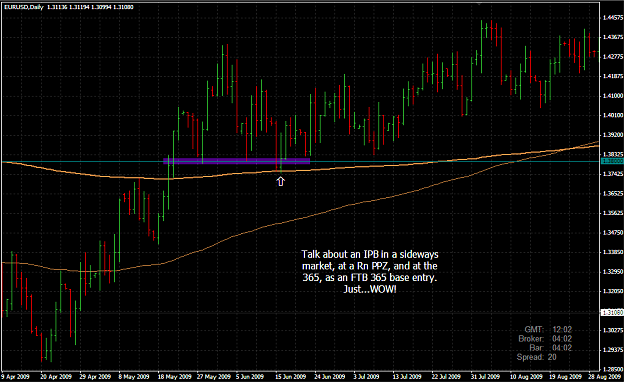625x383 pixels.
Task: Click the 8 May 2009 date label
Action: pyautogui.click(x=135, y=377)
